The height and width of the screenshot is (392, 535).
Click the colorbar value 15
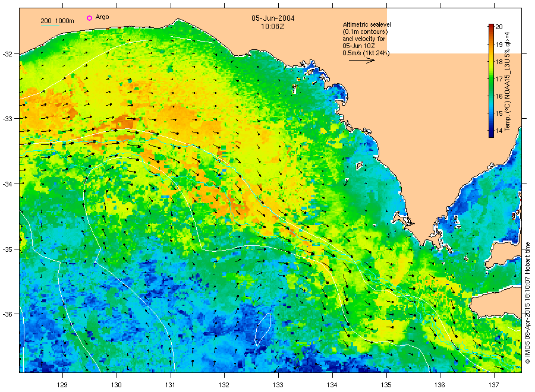pos(499,113)
